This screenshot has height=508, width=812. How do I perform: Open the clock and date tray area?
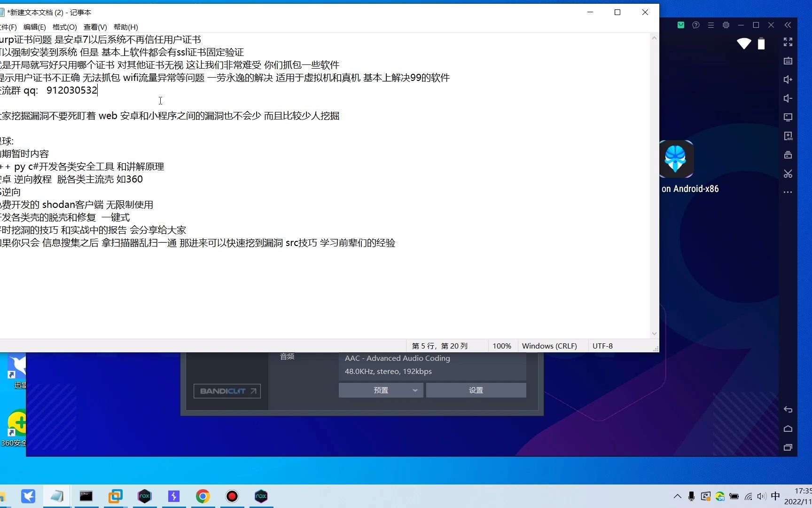click(798, 496)
